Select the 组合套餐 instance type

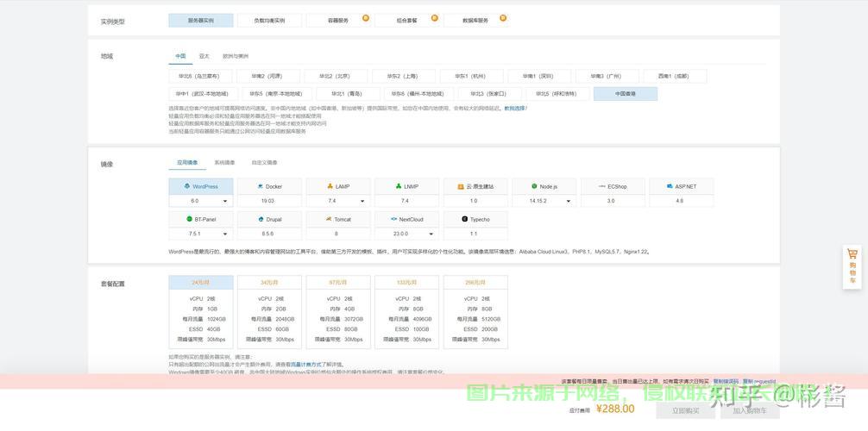pyautogui.click(x=407, y=21)
